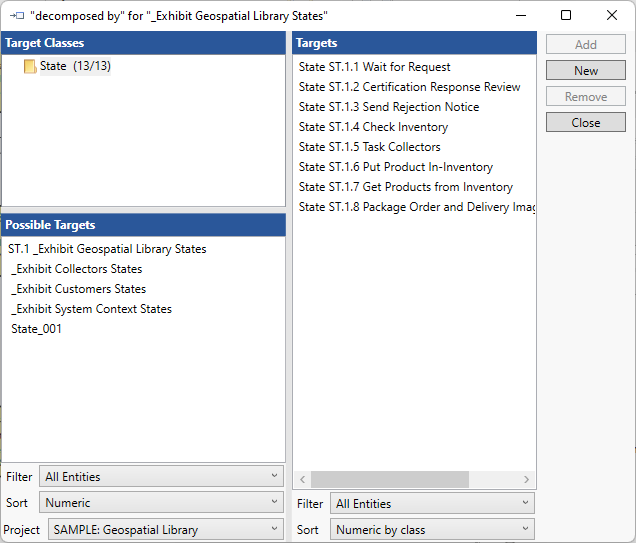Image resolution: width=636 pixels, height=543 pixels.
Task: Select State ST.1.7 Get Products from Inventory
Action: (x=405, y=187)
